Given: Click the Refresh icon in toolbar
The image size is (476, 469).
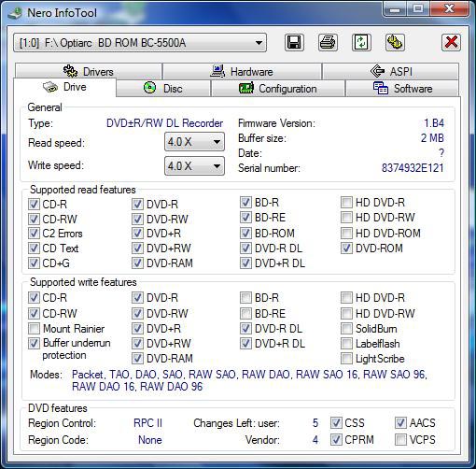Looking at the screenshot, I should point(361,42).
